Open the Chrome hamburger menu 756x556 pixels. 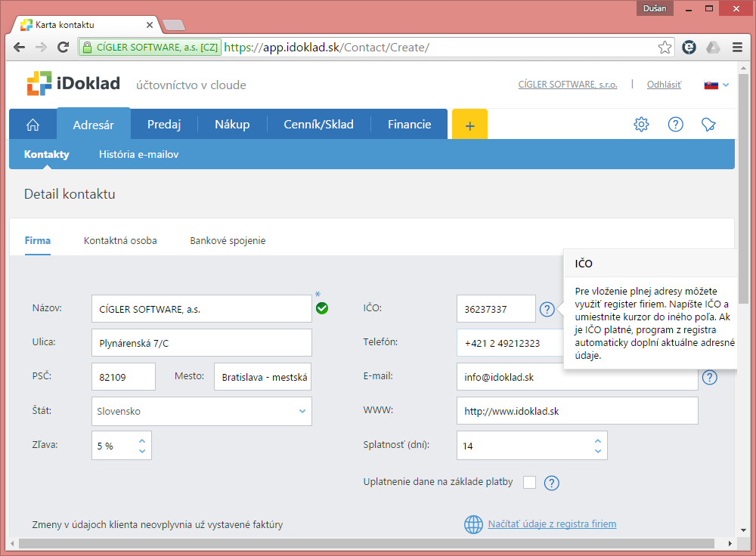point(736,48)
